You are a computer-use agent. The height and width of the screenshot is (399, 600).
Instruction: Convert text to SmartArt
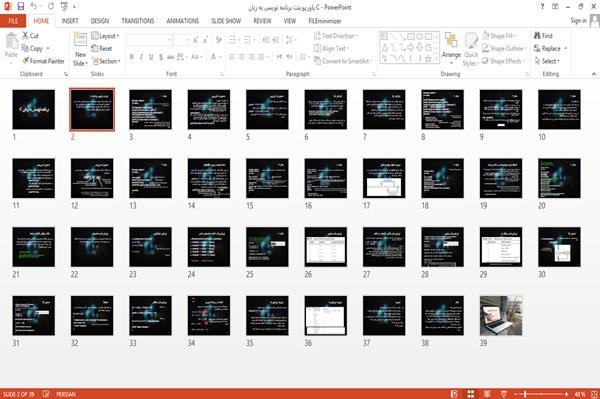(343, 61)
